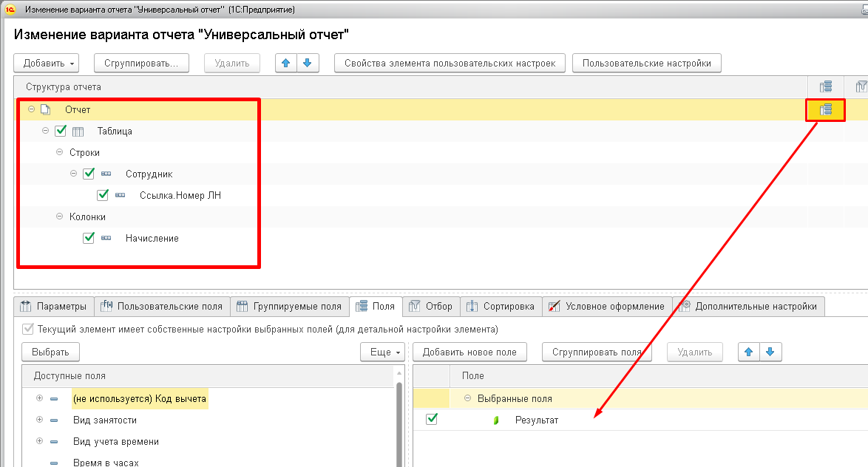Select the Отчет row label
The width and height of the screenshot is (868, 467).
click(78, 109)
